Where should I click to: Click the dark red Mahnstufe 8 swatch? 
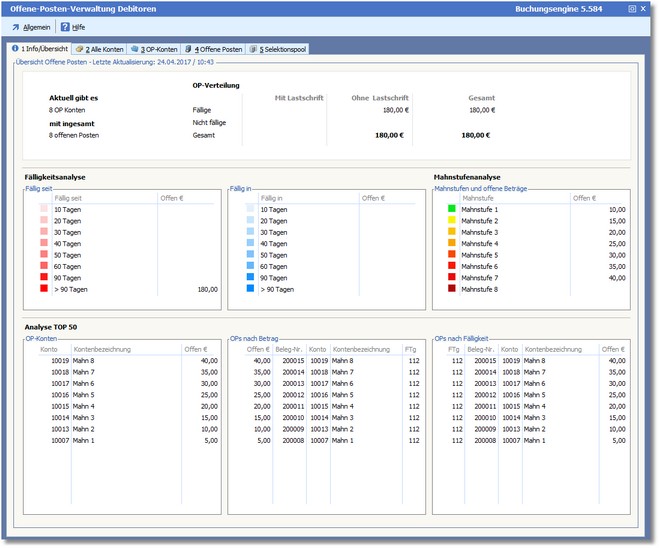(452, 289)
